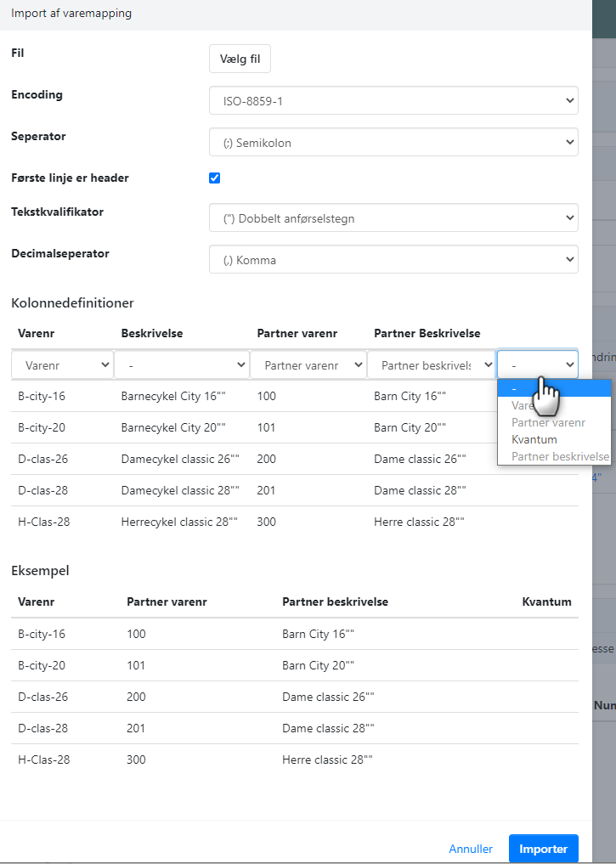The height and width of the screenshot is (864, 616).
Task: Choose Partner beskrivelse in the open list
Action: (x=560, y=456)
